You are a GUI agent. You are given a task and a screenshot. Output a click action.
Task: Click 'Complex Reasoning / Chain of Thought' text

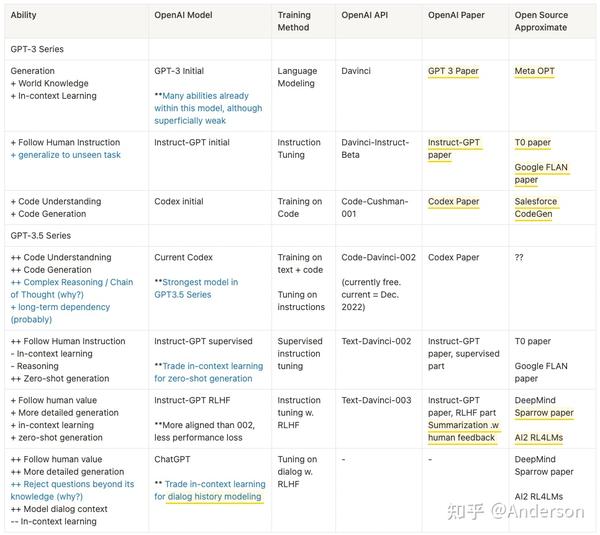point(72,288)
